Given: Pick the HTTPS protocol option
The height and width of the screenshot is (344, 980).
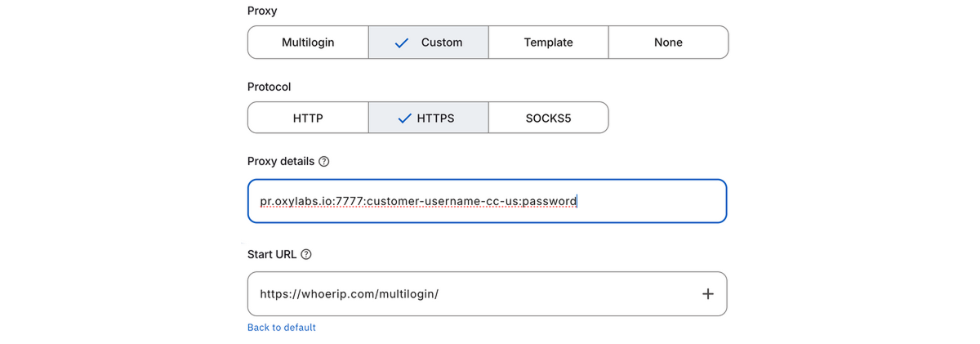Looking at the screenshot, I should (x=435, y=118).
